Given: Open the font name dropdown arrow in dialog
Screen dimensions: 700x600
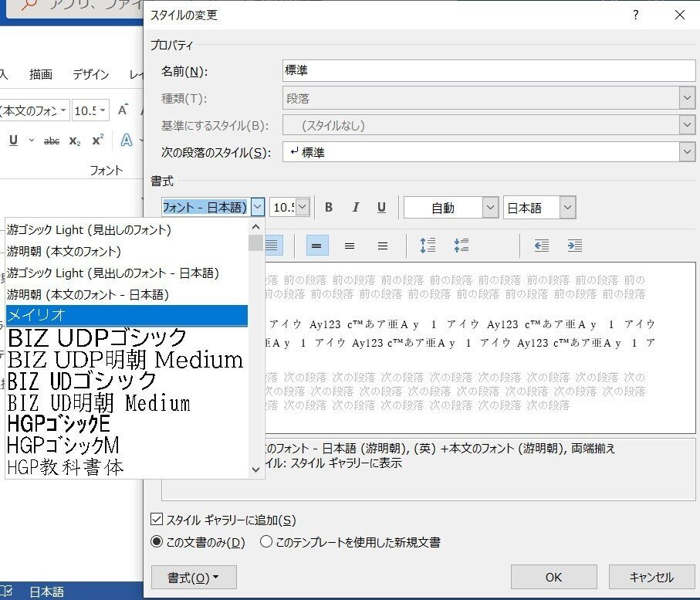Looking at the screenshot, I should tap(258, 207).
